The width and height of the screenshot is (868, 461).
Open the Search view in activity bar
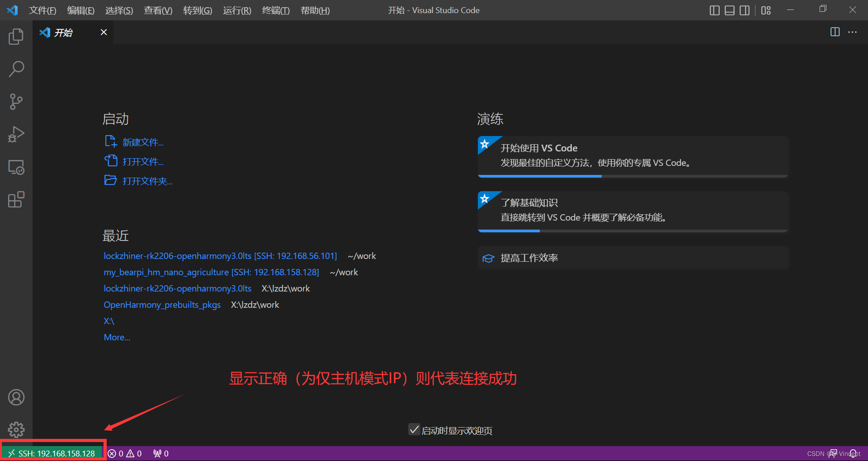(16, 69)
